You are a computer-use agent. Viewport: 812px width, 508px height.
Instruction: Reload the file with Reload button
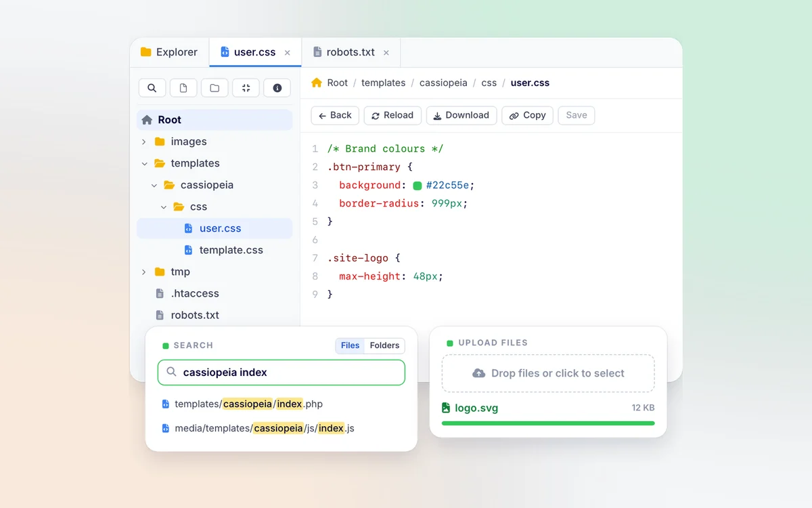pyautogui.click(x=392, y=115)
